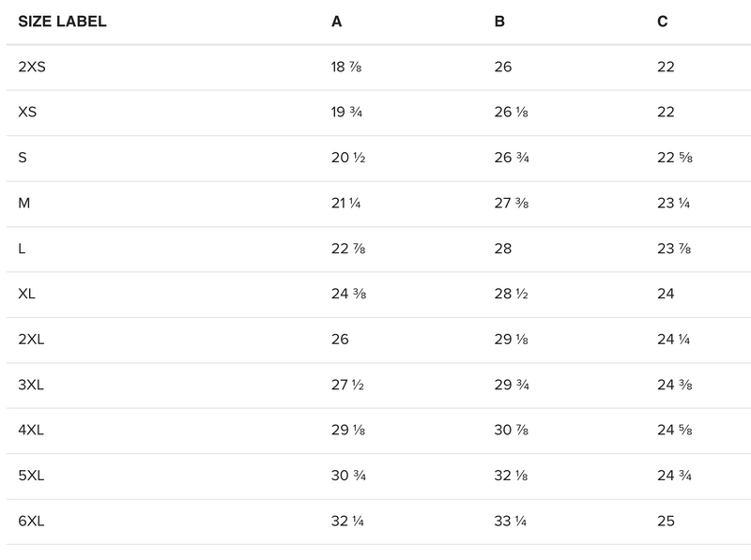Click the column A header

click(x=337, y=22)
